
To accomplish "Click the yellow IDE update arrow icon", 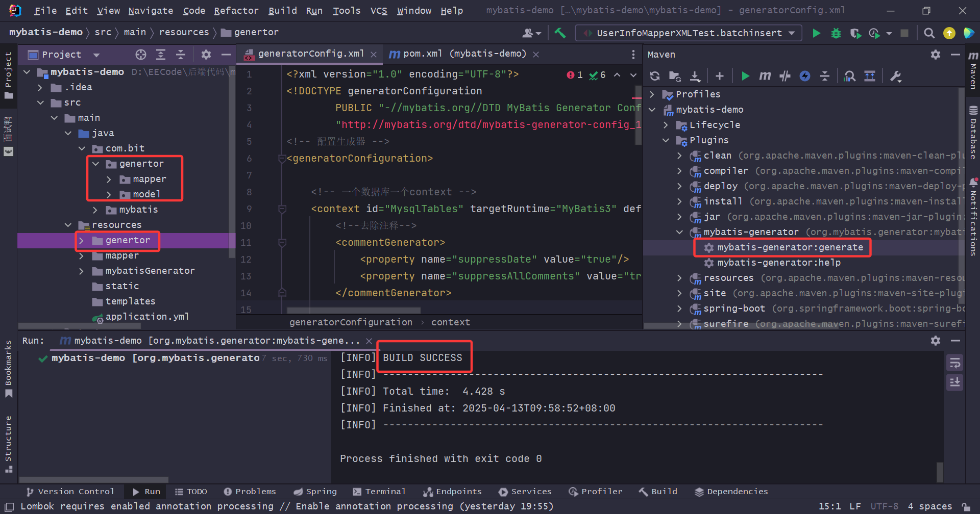I will [x=949, y=33].
